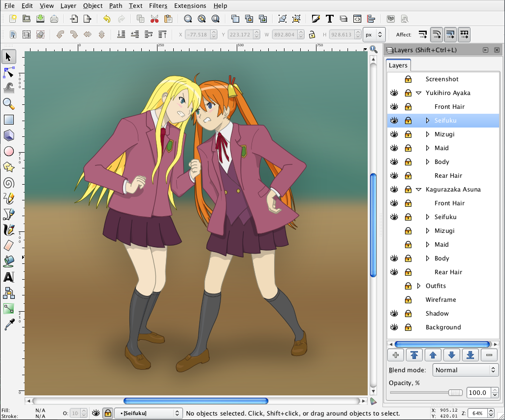Delete current layer minus button

point(489,355)
